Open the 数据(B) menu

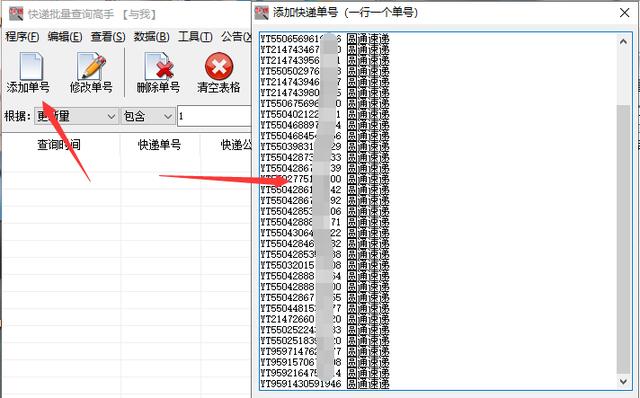[151, 37]
